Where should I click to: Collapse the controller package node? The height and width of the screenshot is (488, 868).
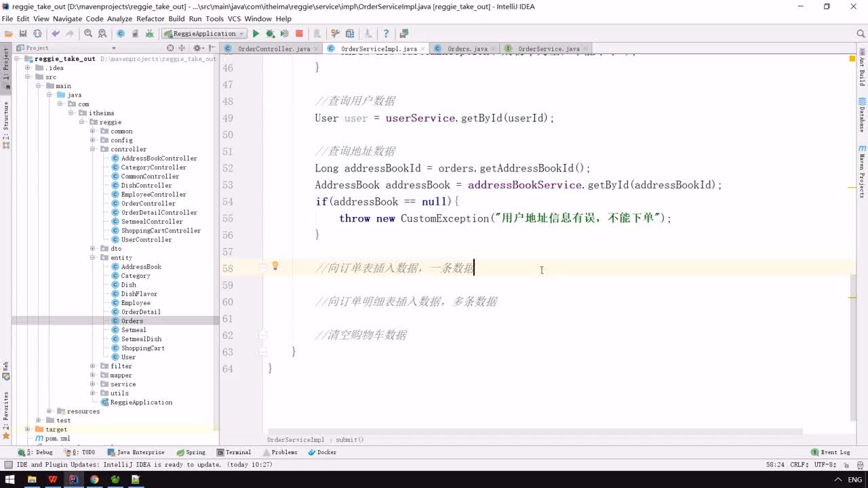coord(93,149)
